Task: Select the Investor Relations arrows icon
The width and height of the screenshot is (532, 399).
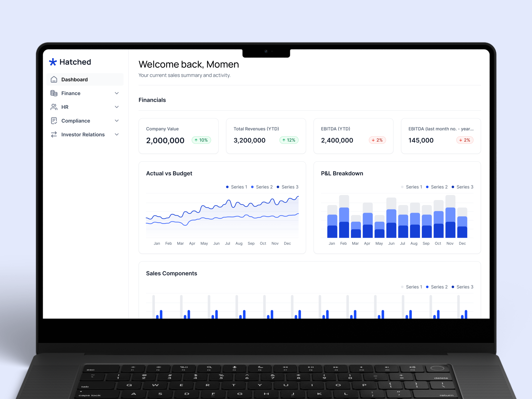Action: coord(54,134)
